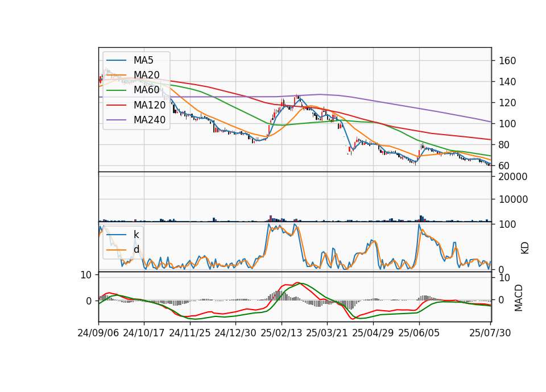
Task: Click the MACD axis title
Action: pos(519,298)
